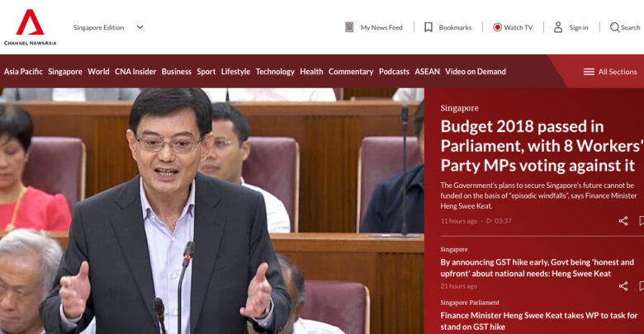Click the Bookmarks icon
This screenshot has height=334, width=644.
(x=428, y=27)
